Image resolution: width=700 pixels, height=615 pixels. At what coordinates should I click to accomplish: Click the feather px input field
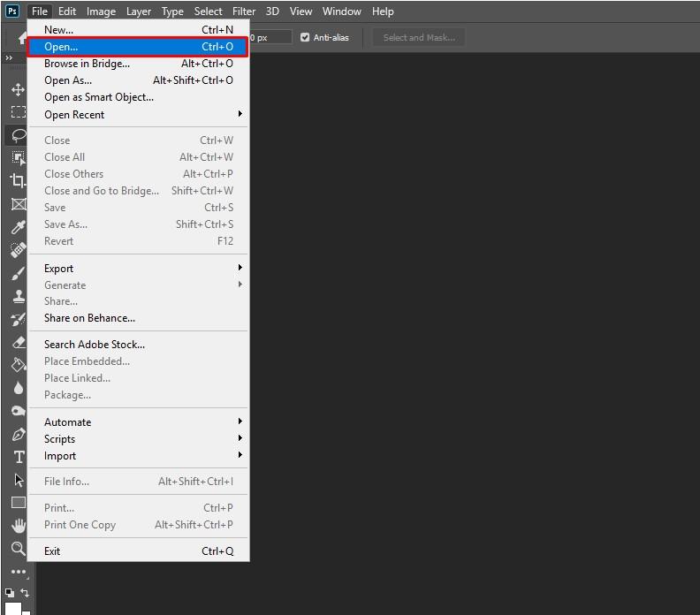[x=270, y=37]
